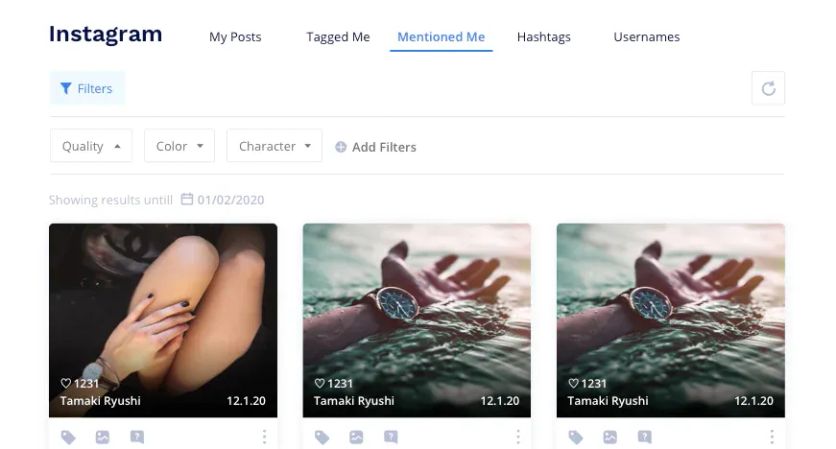
Task: Click the comment icon under the first post
Action: tap(137, 437)
